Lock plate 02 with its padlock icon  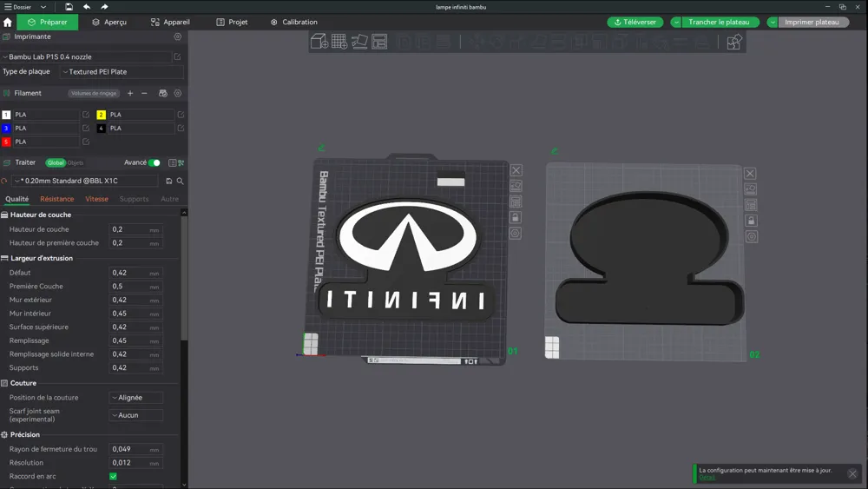click(751, 221)
